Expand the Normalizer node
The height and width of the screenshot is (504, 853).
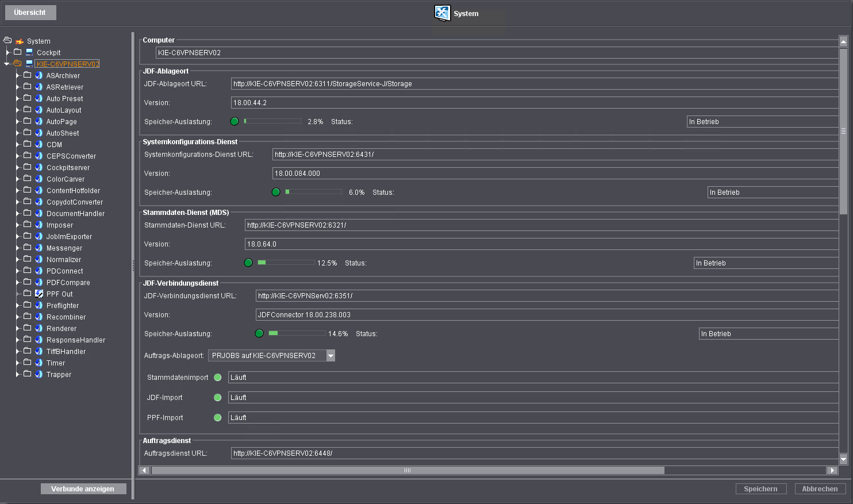coord(17,259)
